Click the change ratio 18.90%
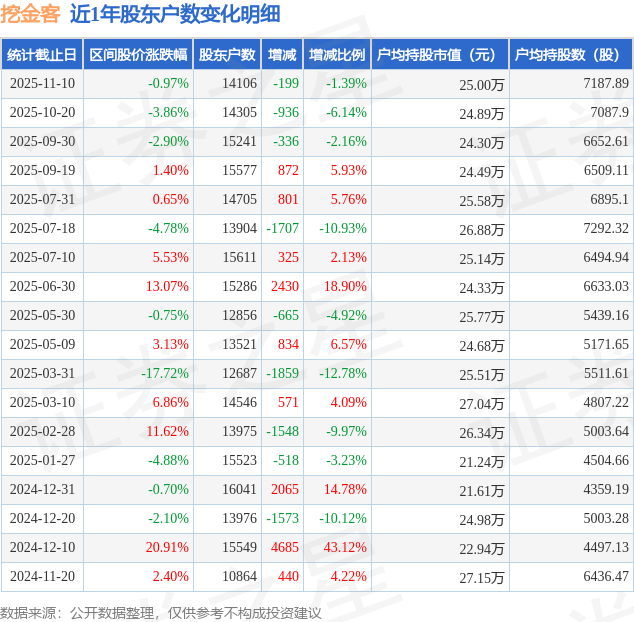Screen dimensions: 634x622 (x=345, y=286)
